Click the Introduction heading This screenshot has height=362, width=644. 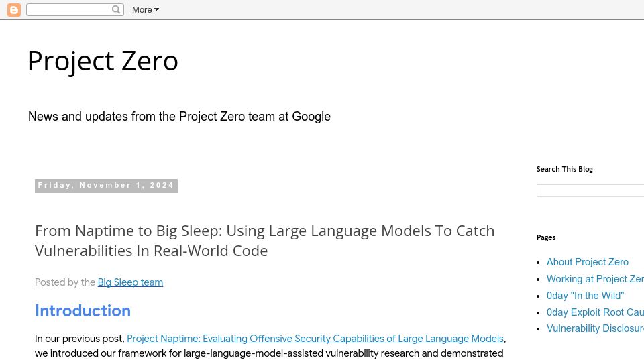(x=83, y=310)
